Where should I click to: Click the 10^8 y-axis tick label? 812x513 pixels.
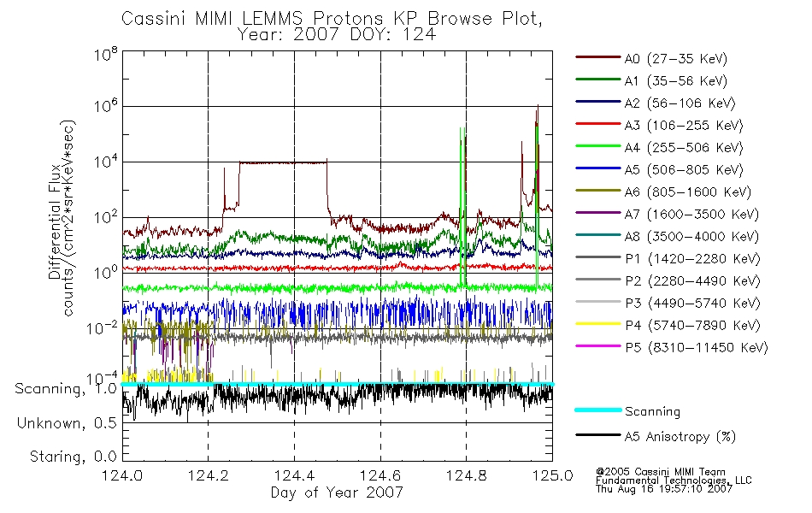[105, 54]
